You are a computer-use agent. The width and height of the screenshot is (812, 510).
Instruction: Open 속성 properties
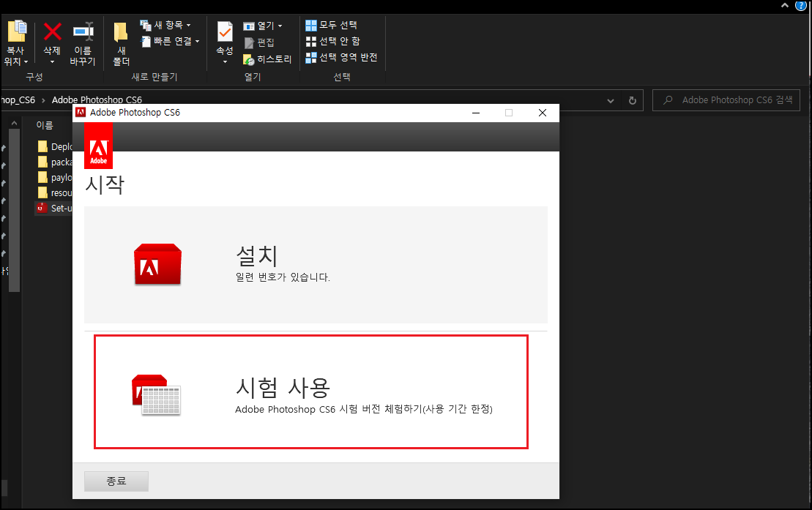tap(225, 37)
